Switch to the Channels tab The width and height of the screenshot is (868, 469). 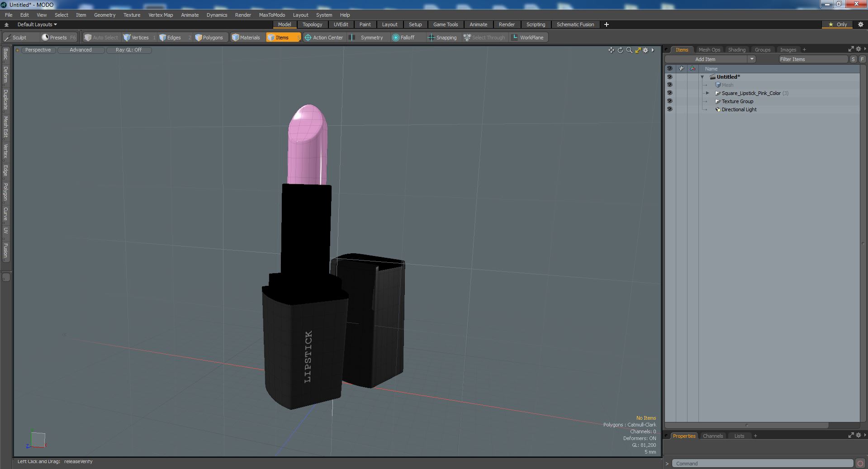713,436
